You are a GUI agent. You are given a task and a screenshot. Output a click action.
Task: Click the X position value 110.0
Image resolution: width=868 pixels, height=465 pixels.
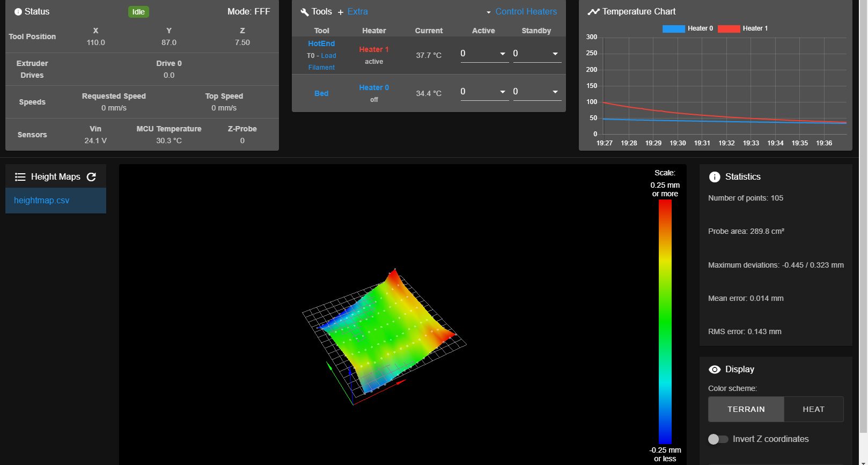[96, 42]
